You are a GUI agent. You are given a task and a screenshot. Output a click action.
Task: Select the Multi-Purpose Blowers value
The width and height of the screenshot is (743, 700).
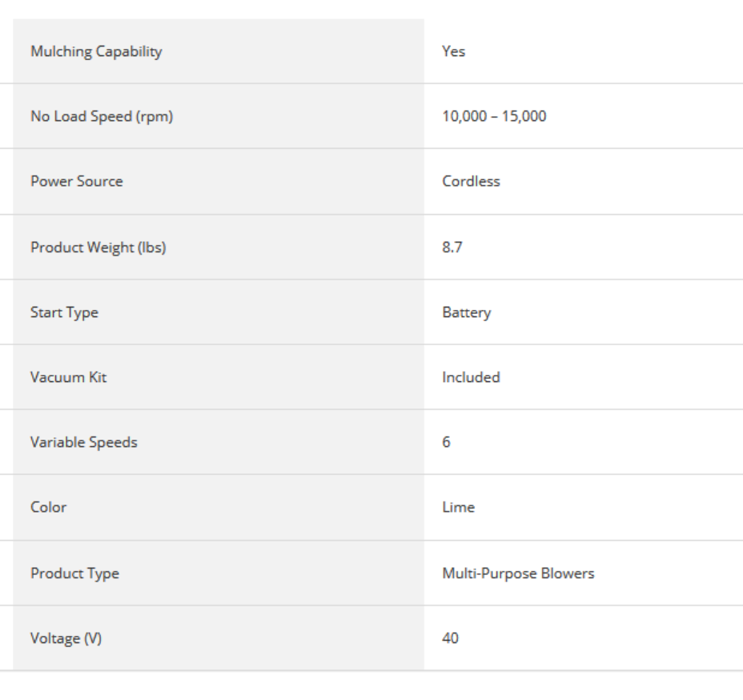click(518, 573)
